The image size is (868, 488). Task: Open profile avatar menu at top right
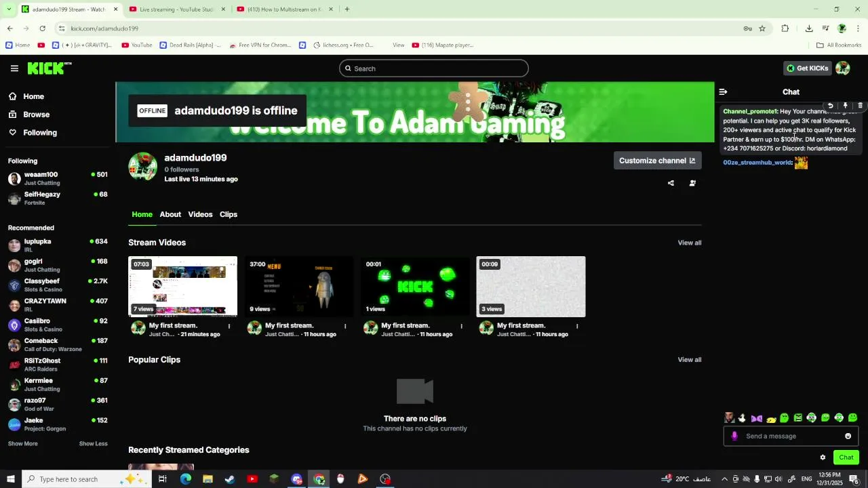[x=842, y=68]
